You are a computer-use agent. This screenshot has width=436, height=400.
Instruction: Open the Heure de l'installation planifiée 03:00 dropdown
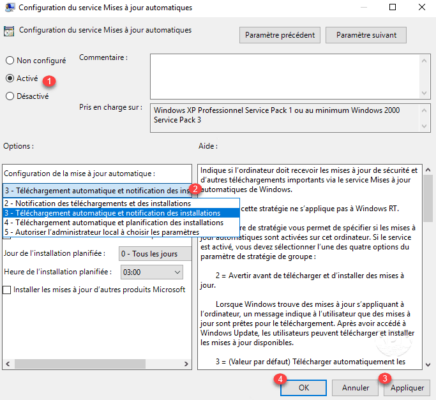click(151, 272)
